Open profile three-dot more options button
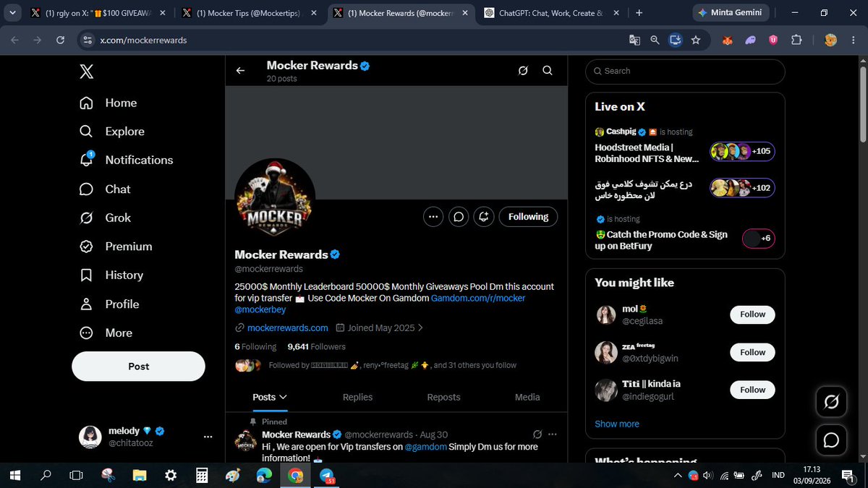Screen dimensions: 868x488 [x=433, y=216]
